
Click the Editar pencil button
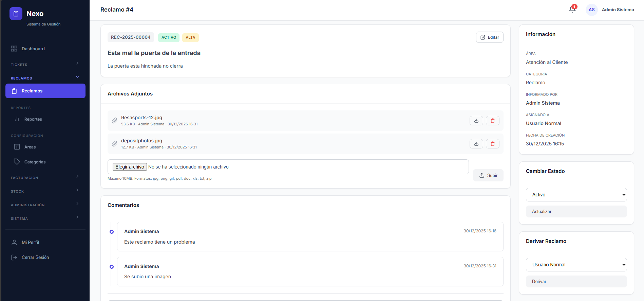(x=489, y=37)
